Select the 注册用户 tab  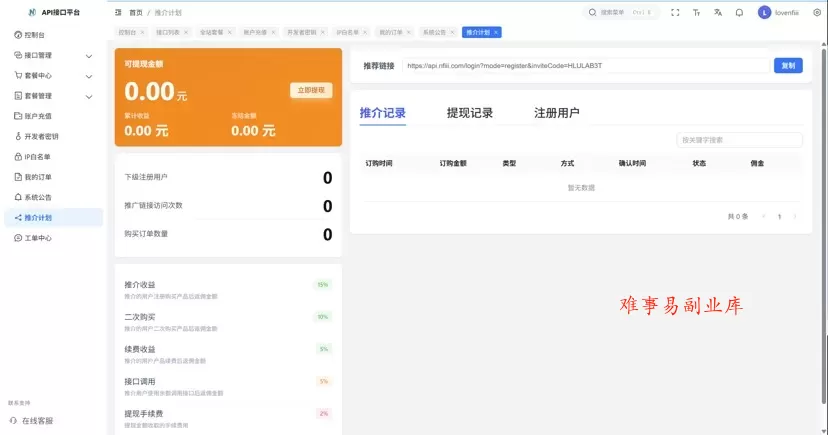click(x=557, y=113)
